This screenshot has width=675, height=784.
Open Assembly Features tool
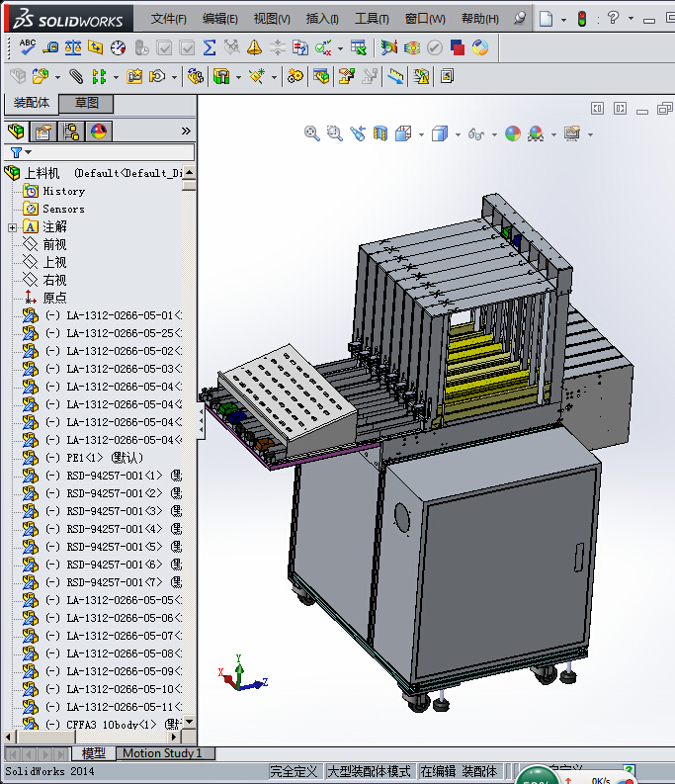pyautogui.click(x=221, y=76)
